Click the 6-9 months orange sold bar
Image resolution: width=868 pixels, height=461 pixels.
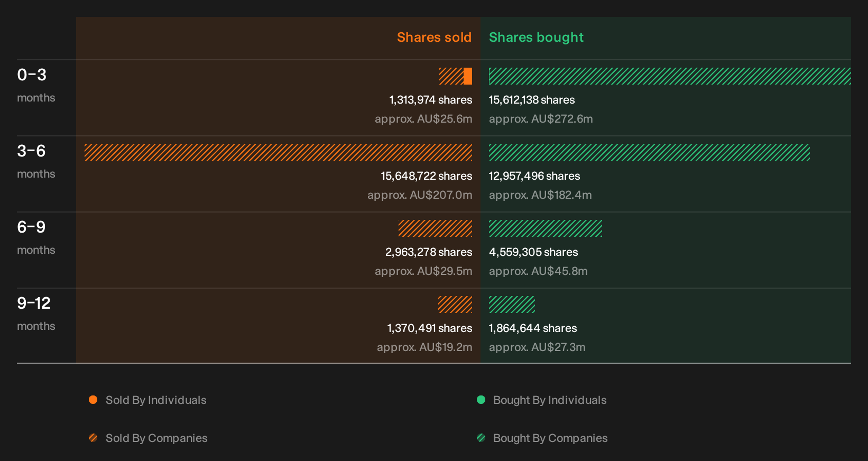[435, 228]
